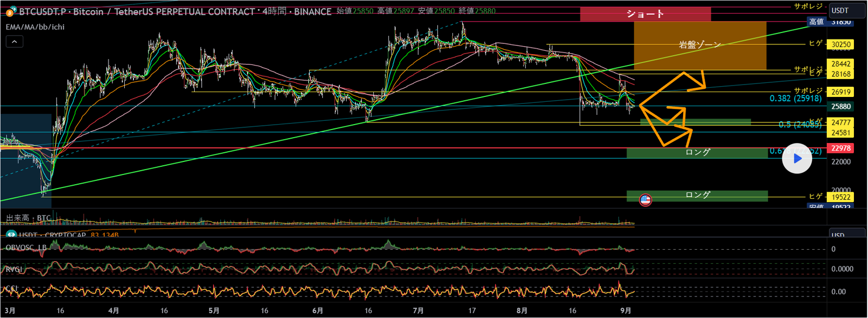Click the USDT CRYPTOCAP symbol icon
The width and height of the screenshot is (868, 318).
[11, 235]
